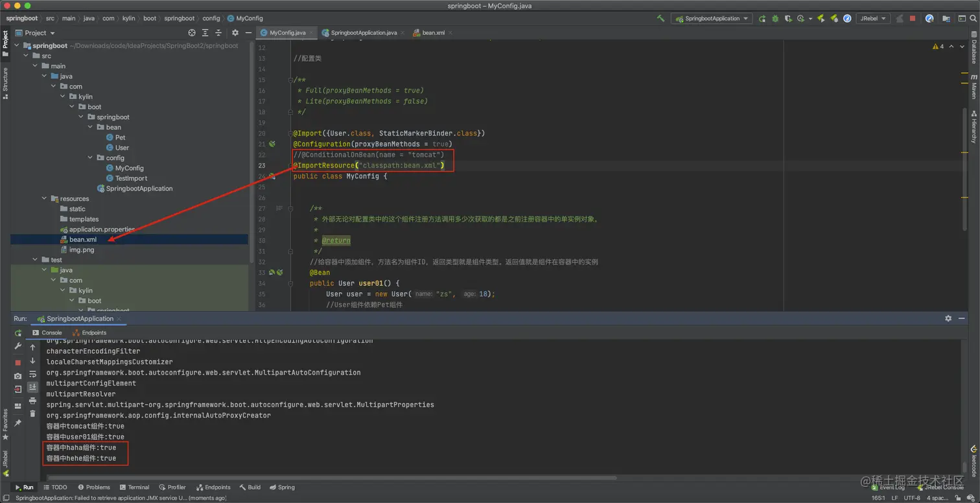Toggle Database side tool window
The width and height of the screenshot is (980, 503).
[974, 47]
